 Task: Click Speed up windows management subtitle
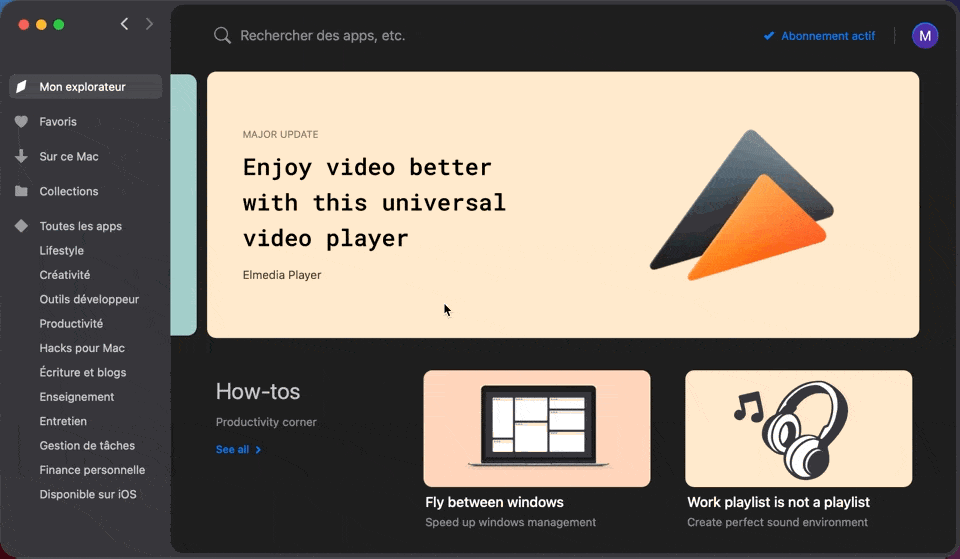pyautogui.click(x=511, y=522)
